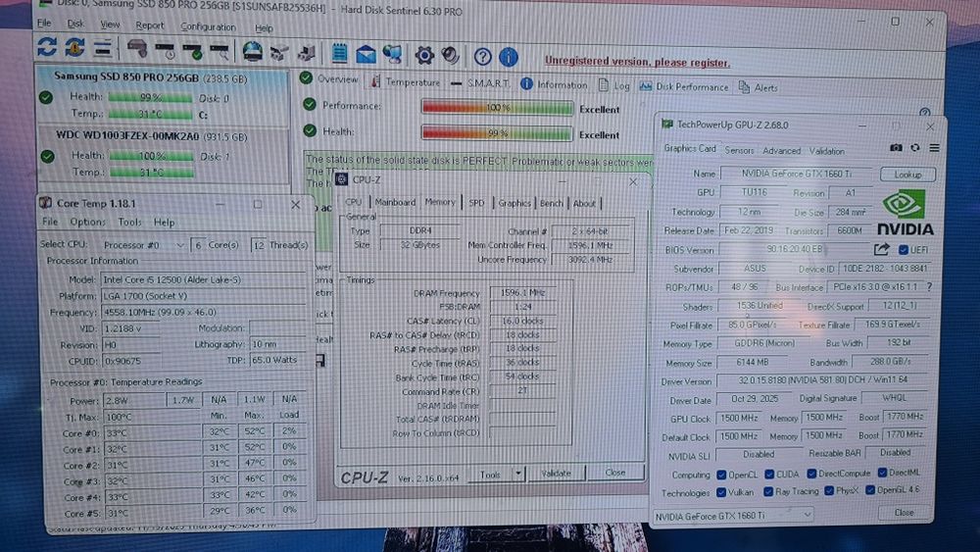Image resolution: width=980 pixels, height=552 pixels.
Task: Take GPU-Z screenshot with camera icon
Action: [x=896, y=147]
